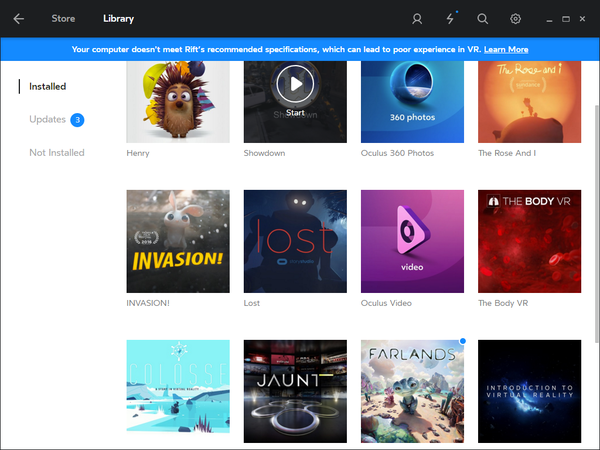Maximize the Oculus window
The width and height of the screenshot is (600, 450).
(566, 19)
